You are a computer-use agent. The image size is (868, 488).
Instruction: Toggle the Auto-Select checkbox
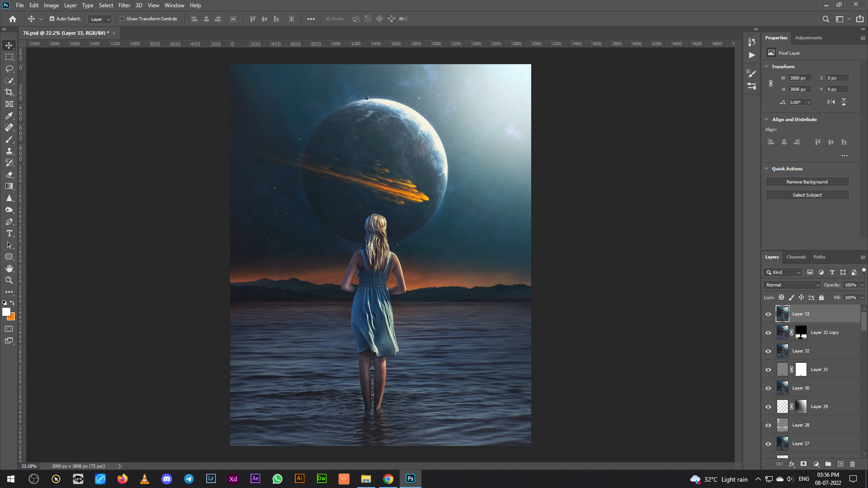(x=52, y=19)
